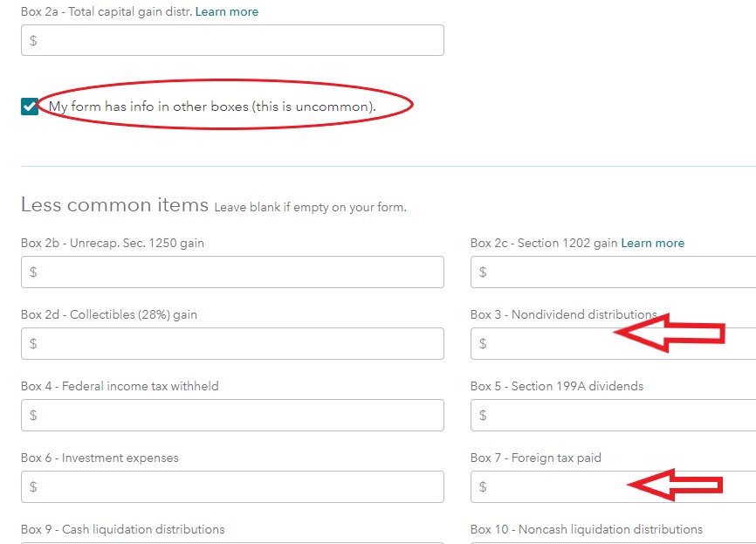The image size is (756, 544).
Task: Focus the Box 2b Unrecap. Sec. 1250 gain field
Action: coord(232,272)
